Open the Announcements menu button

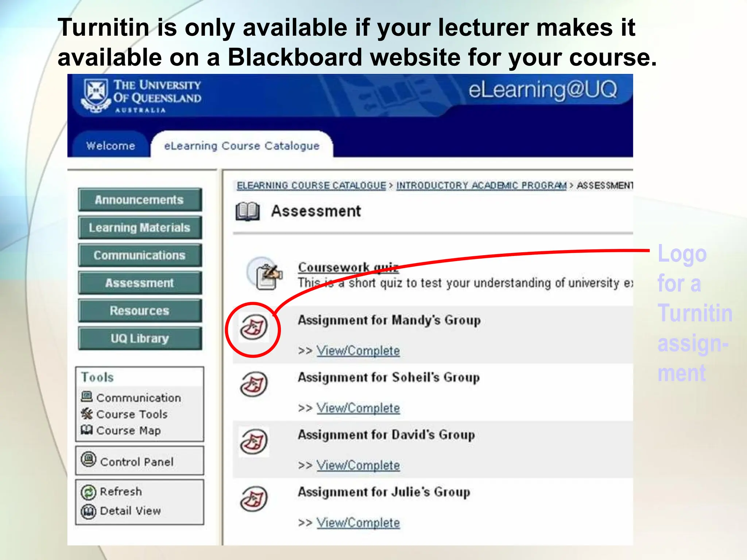pyautogui.click(x=140, y=199)
